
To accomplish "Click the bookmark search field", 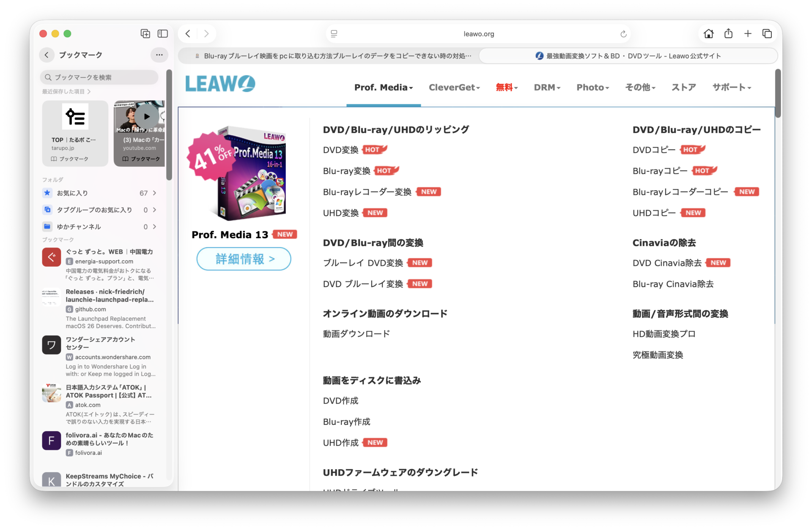I will coord(99,77).
